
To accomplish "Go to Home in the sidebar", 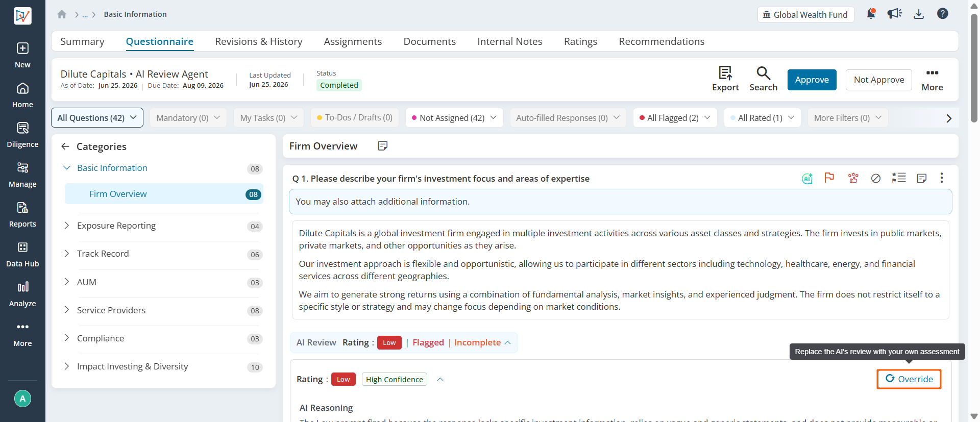I will pyautogui.click(x=22, y=95).
